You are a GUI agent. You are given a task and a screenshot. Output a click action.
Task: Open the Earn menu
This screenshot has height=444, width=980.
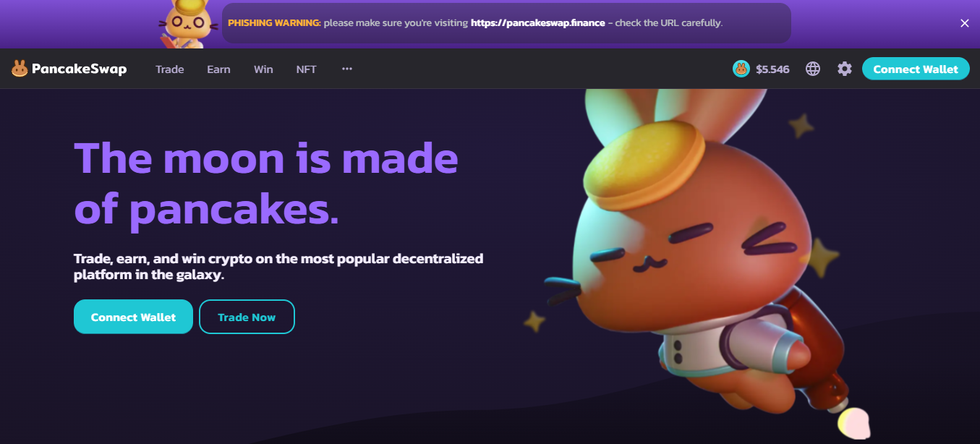(218, 69)
